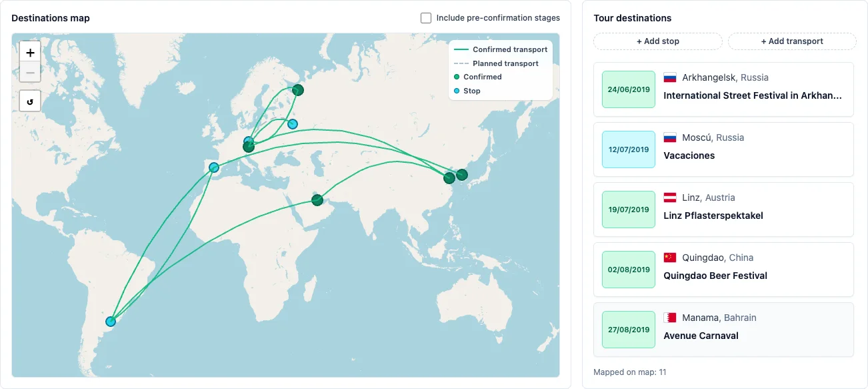The image size is (868, 389).
Task: Zoom out on the destinations map
Action: [30, 72]
